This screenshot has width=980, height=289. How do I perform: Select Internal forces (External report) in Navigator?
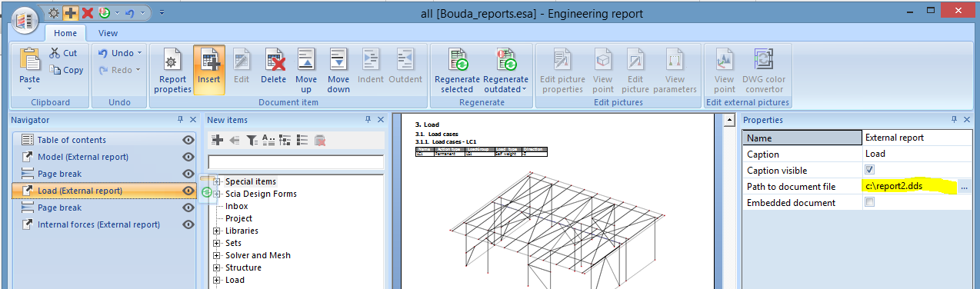[x=98, y=224]
